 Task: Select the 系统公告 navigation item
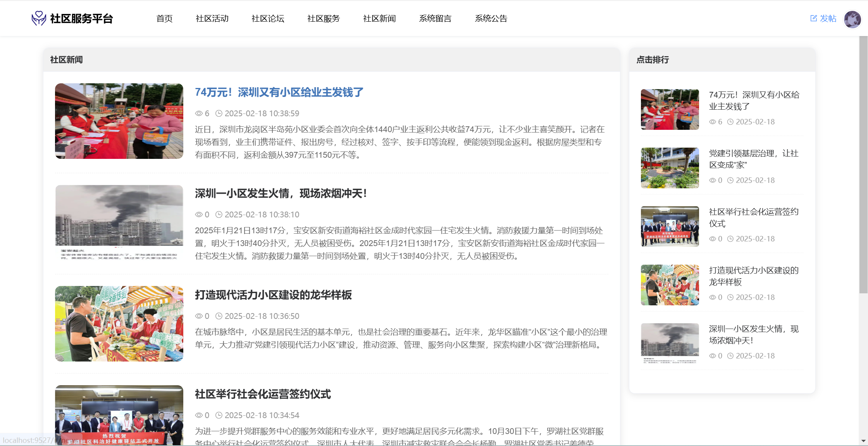[491, 18]
